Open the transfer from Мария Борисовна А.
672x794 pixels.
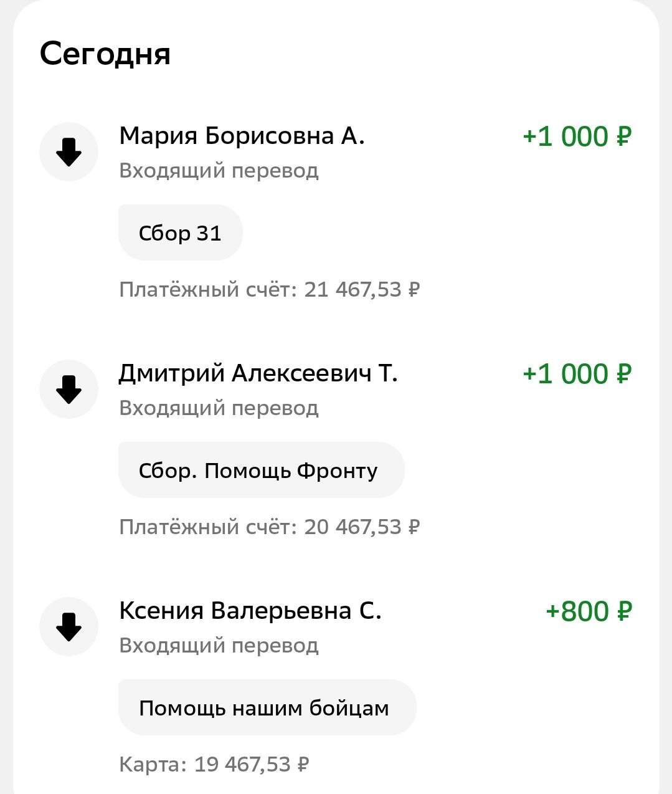click(x=242, y=136)
